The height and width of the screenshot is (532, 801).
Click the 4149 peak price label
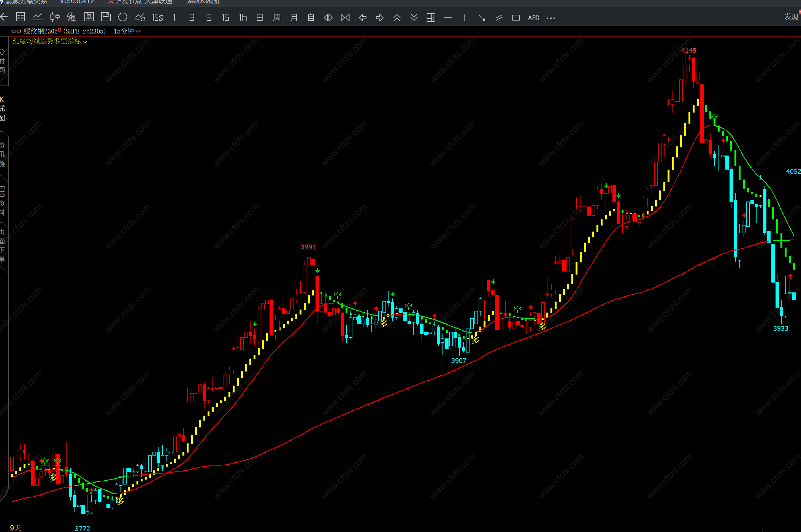click(688, 51)
